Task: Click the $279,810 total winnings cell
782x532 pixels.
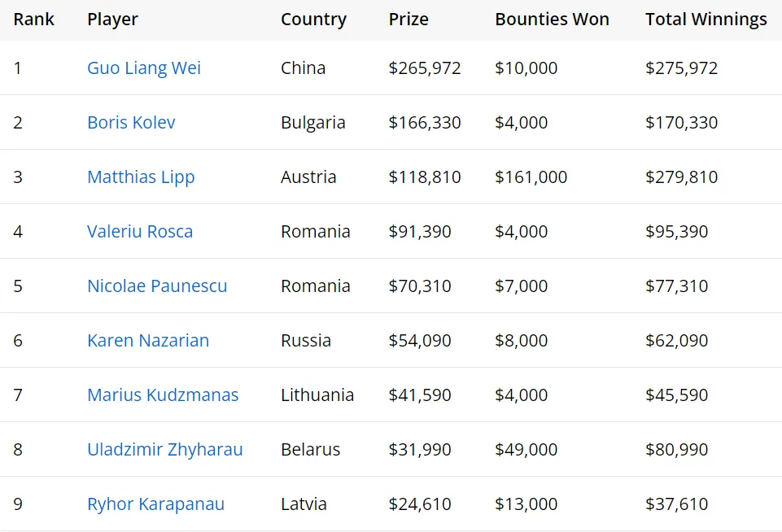Action: coord(681,177)
